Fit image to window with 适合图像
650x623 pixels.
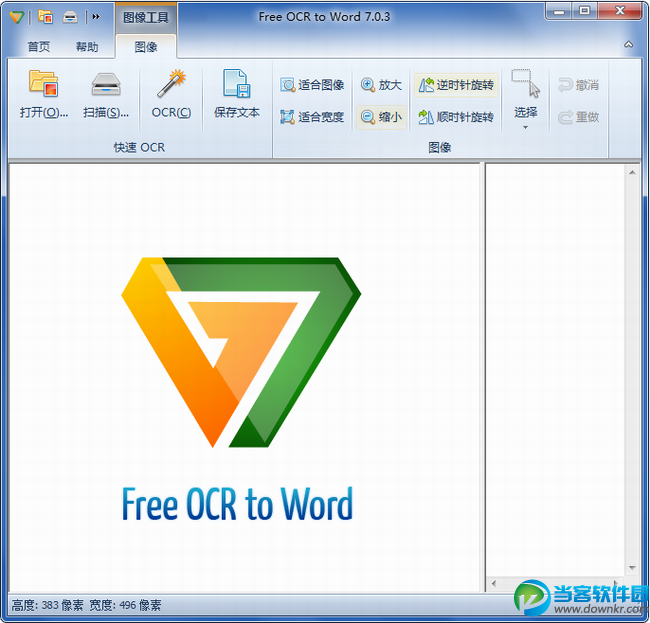(312, 85)
